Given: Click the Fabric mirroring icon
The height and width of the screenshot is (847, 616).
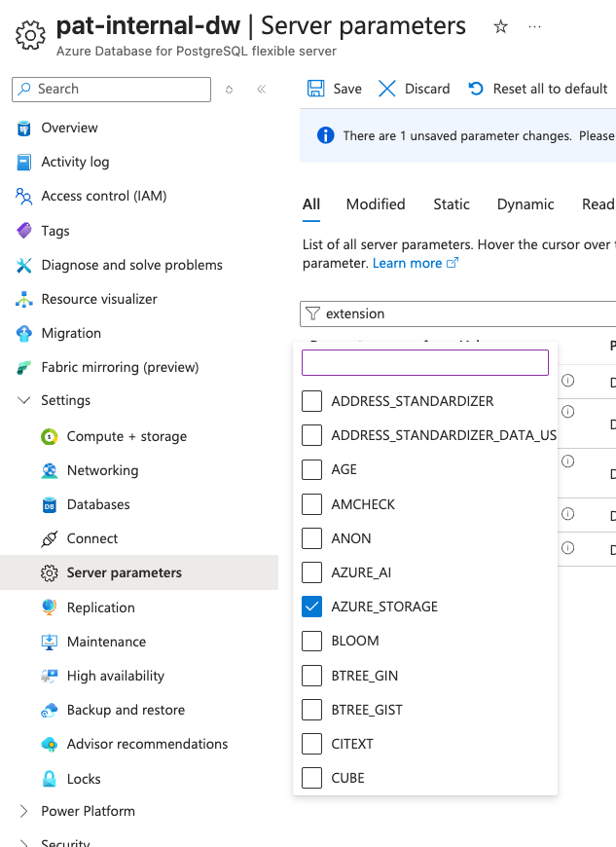Looking at the screenshot, I should point(23,368).
